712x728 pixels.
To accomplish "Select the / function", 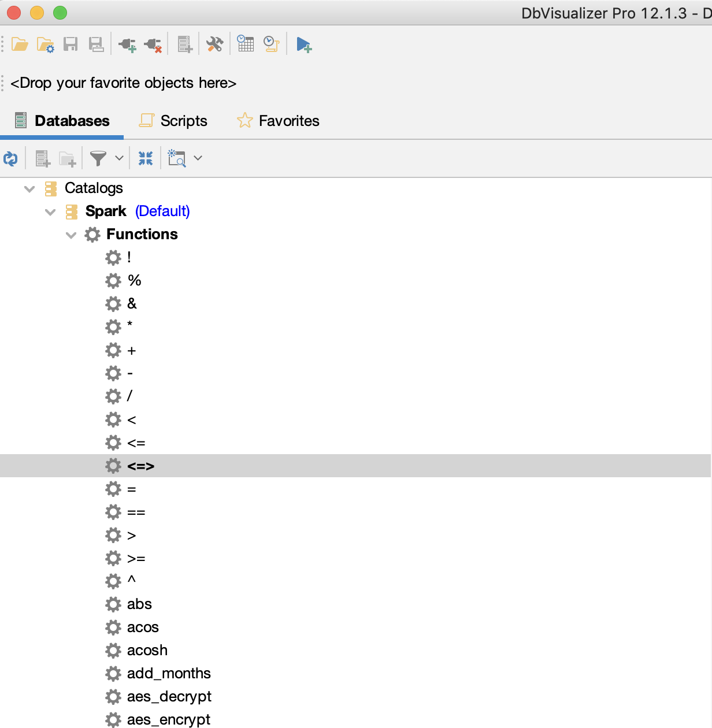I will tap(129, 396).
